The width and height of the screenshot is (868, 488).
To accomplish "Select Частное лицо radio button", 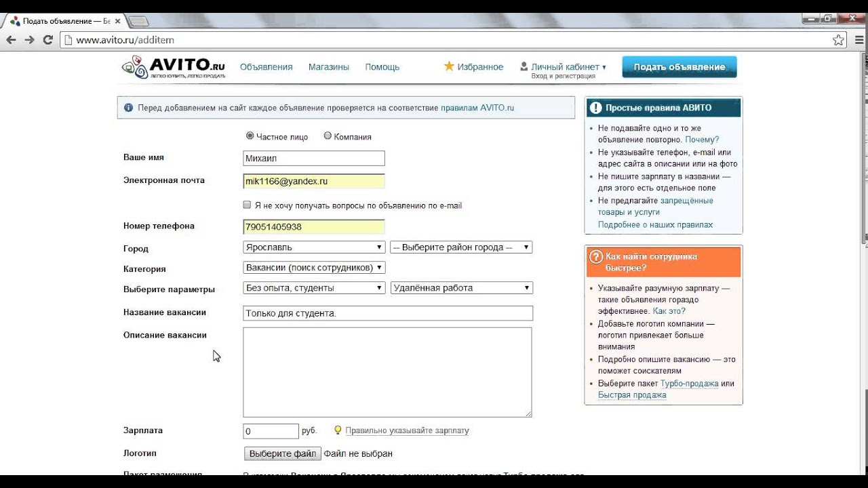I will [x=250, y=136].
